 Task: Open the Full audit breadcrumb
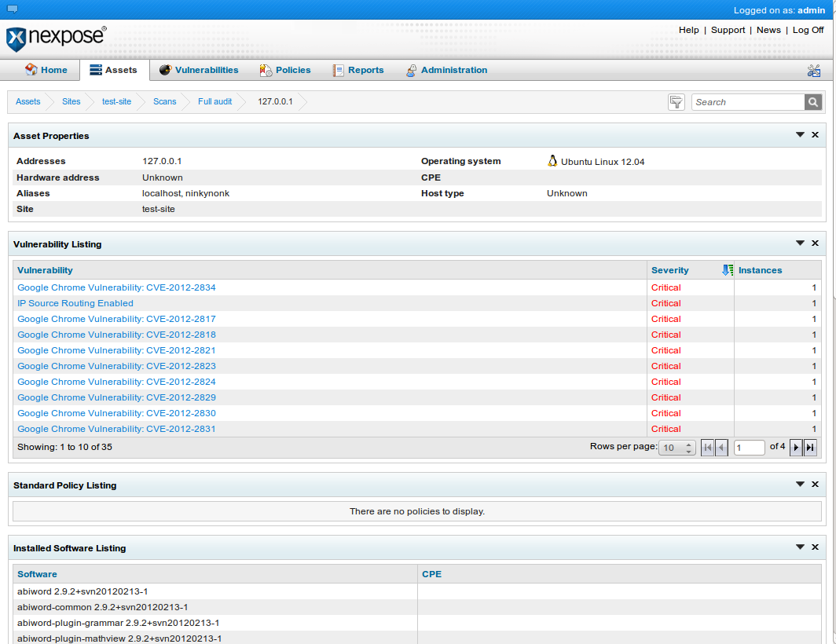[x=214, y=101]
